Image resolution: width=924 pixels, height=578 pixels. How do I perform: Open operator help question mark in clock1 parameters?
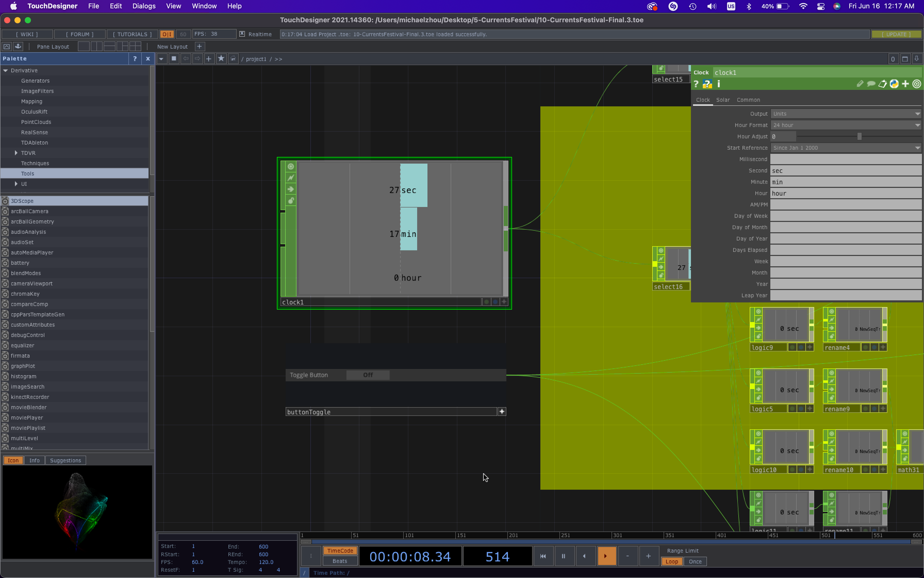[696, 84]
